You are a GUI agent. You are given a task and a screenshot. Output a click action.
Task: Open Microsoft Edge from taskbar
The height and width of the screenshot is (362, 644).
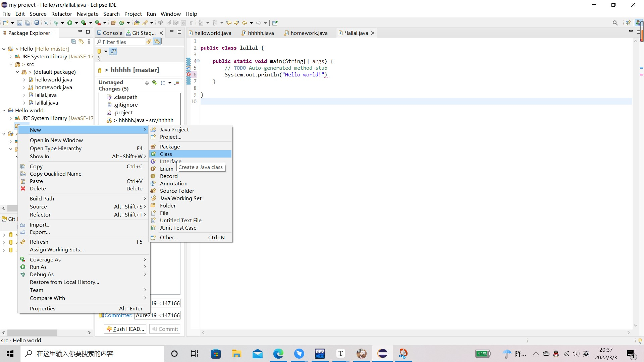coord(278,354)
